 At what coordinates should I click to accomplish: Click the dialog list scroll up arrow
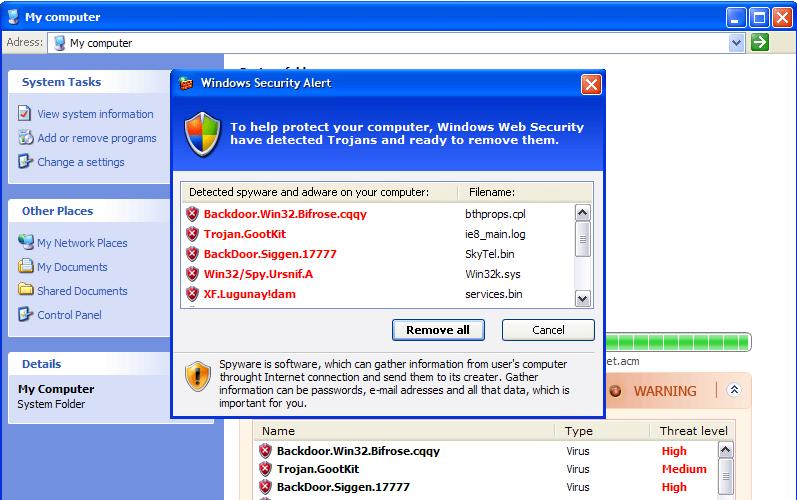click(x=583, y=212)
